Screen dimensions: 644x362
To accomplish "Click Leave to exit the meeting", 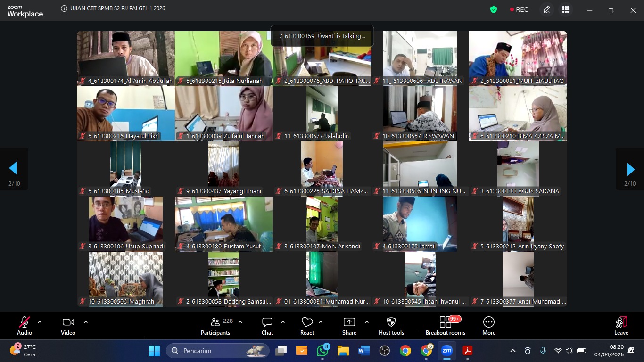I will tap(621, 326).
